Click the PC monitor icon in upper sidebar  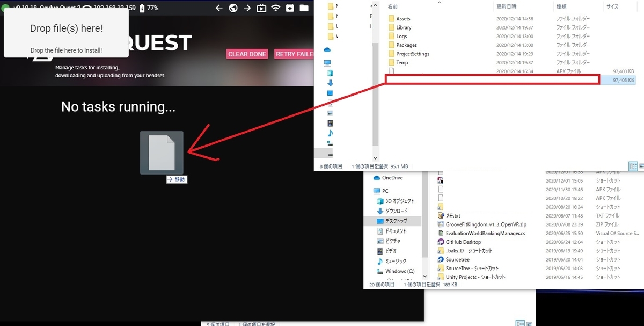click(x=327, y=63)
